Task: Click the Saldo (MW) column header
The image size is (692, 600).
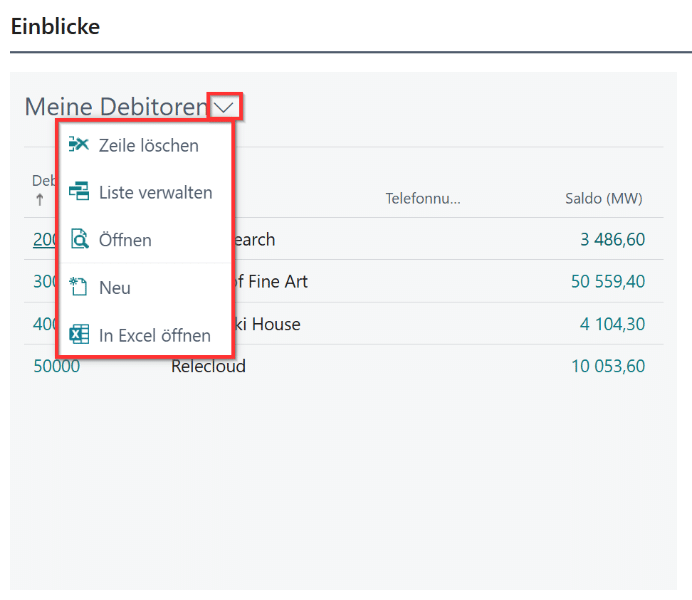Action: [603, 199]
